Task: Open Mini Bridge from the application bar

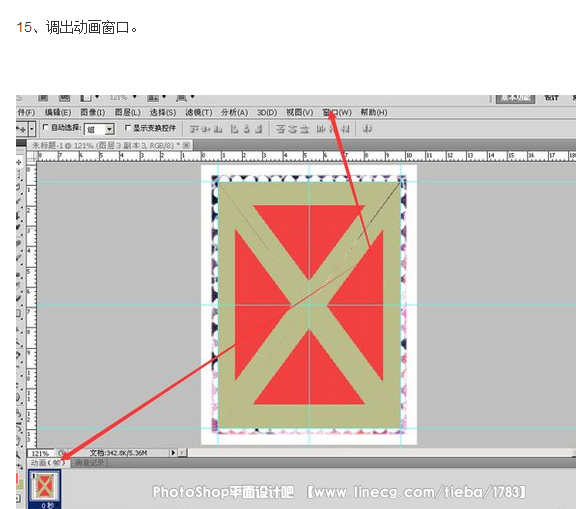Action: [64, 98]
